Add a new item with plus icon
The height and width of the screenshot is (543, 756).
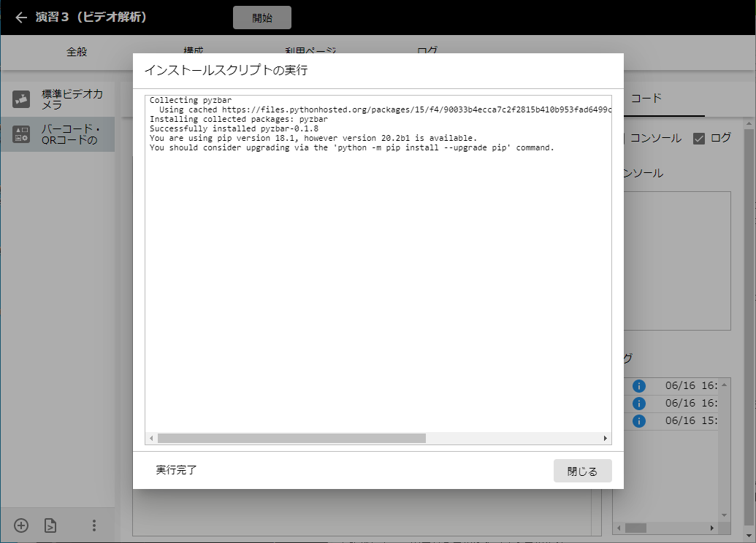(x=21, y=525)
